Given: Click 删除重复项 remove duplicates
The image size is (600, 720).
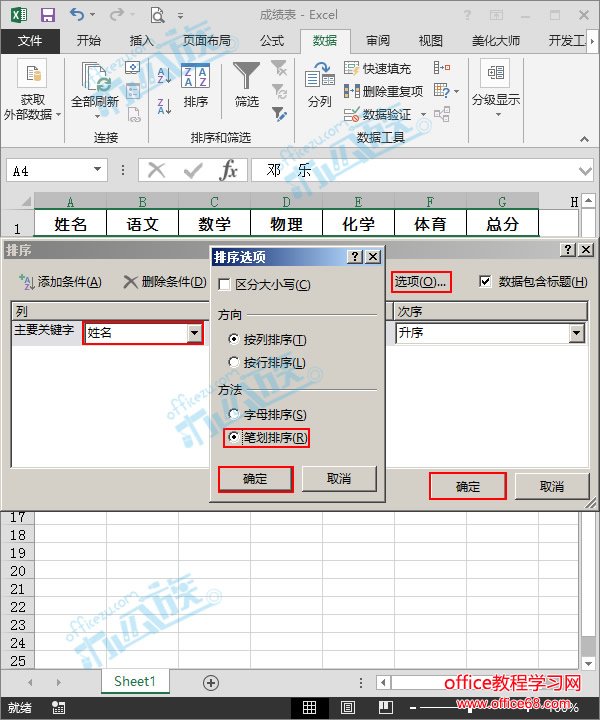Looking at the screenshot, I should [x=383, y=91].
